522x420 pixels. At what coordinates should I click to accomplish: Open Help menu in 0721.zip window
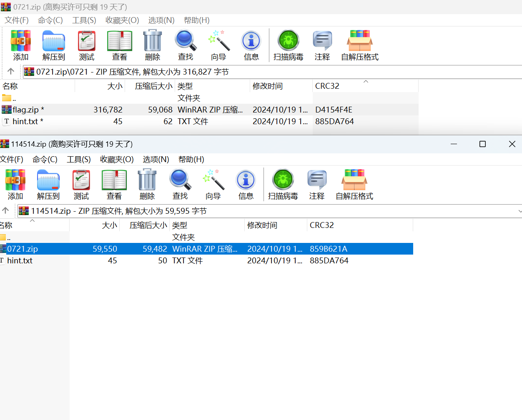pos(197,20)
